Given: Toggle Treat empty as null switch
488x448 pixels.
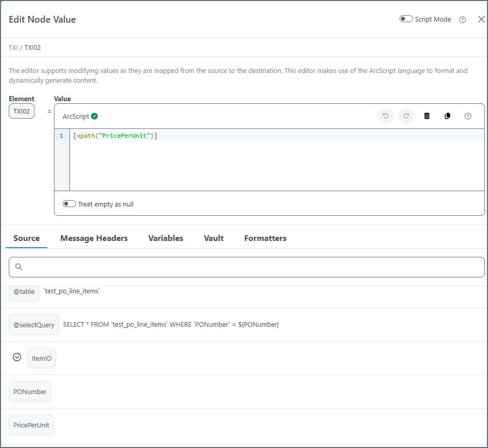Looking at the screenshot, I should 69,204.
